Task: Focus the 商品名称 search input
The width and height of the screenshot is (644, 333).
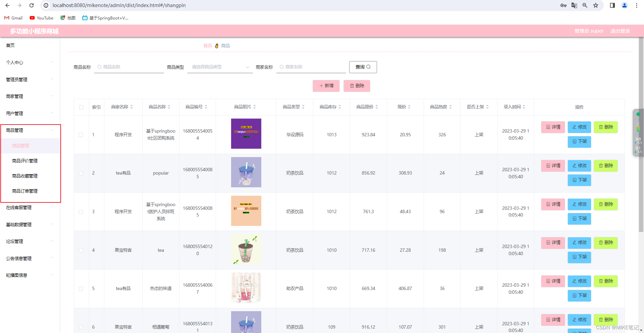Action: click(x=129, y=67)
